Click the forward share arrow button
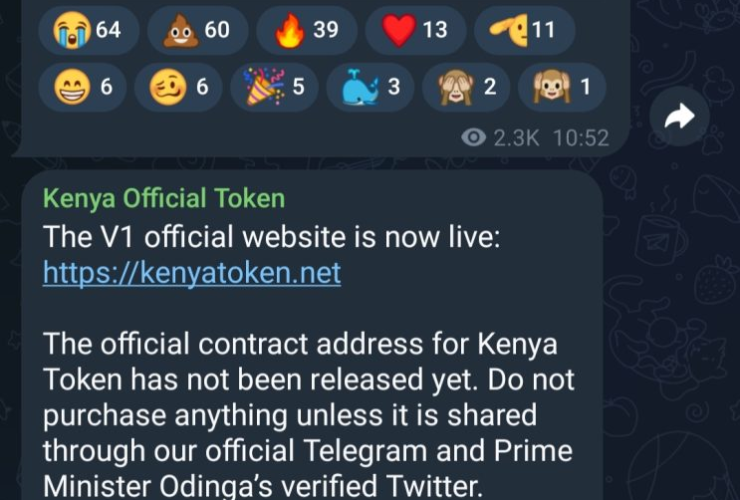This screenshot has height=500, width=740. tap(679, 116)
